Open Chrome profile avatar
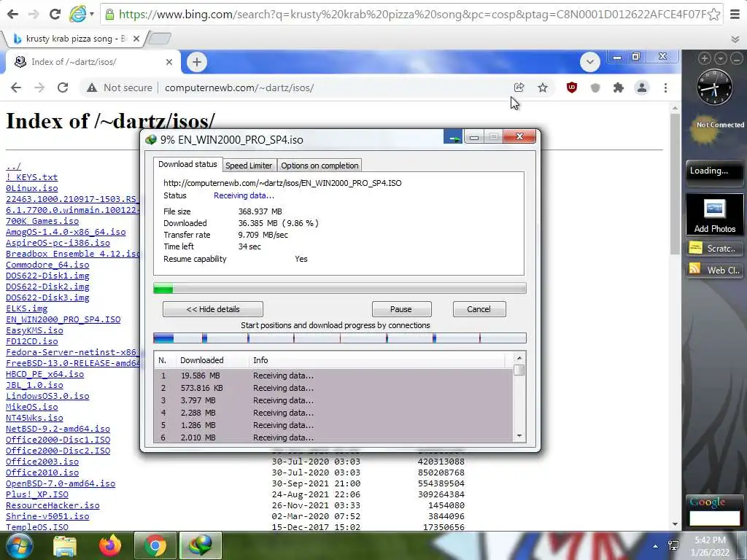 642,87
